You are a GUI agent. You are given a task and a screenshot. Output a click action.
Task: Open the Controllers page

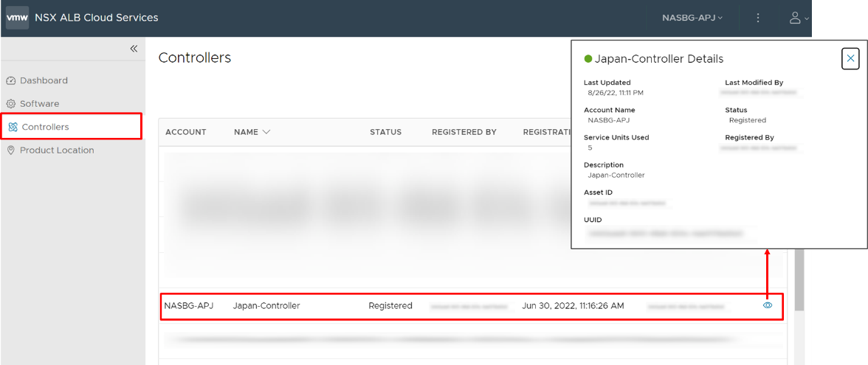[x=46, y=127]
